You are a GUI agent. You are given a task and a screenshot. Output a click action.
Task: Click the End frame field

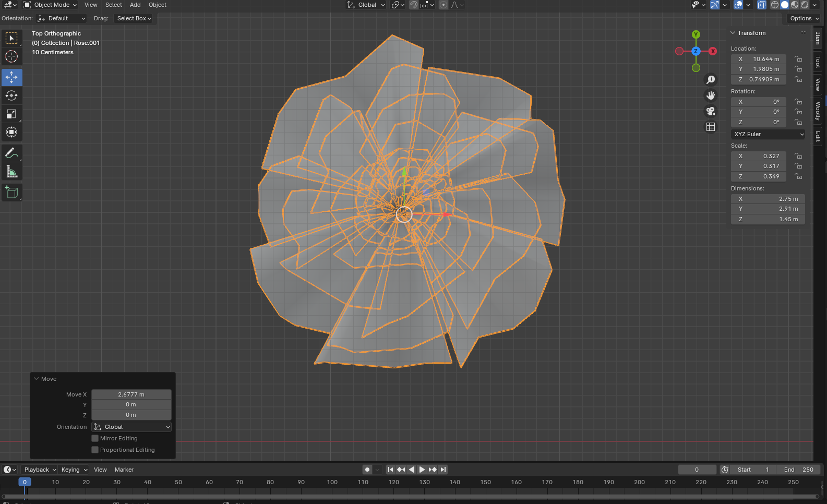(798, 470)
